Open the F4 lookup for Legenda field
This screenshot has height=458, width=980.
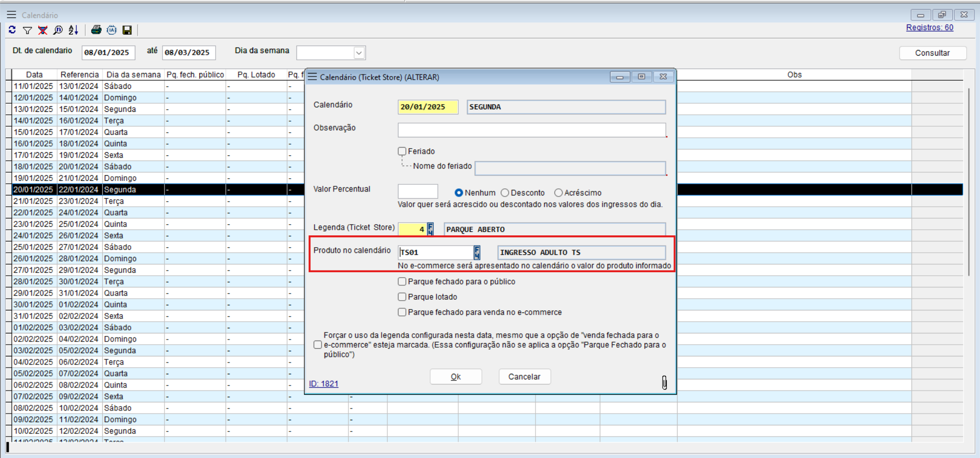point(430,229)
